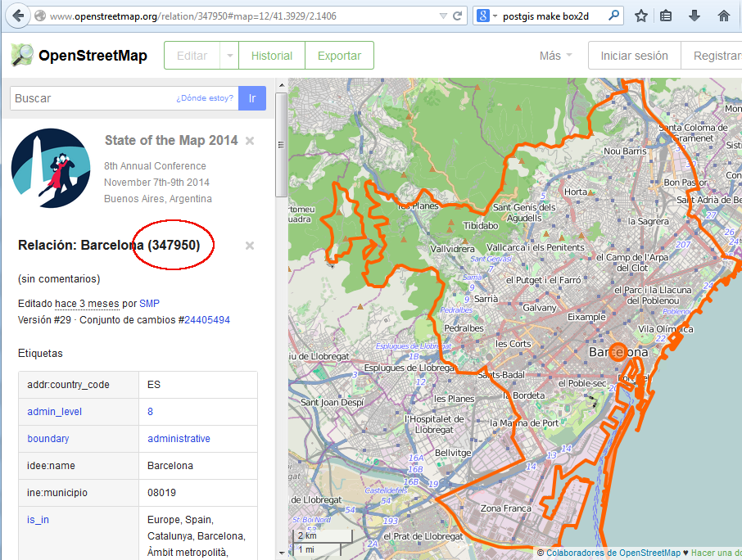Screen dimensions: 742x560
Task: Click 'idee:name' tag cell
Action: (x=79, y=466)
